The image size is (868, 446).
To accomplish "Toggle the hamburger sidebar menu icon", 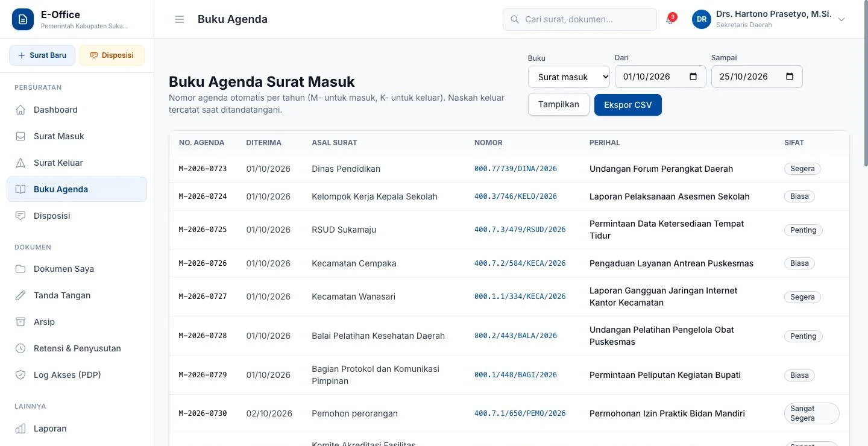I will [x=179, y=19].
